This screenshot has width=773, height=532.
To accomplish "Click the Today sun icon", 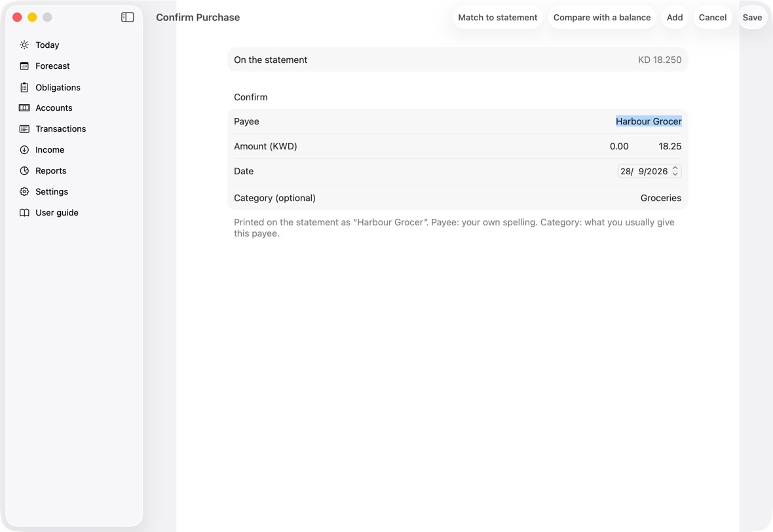I will coord(24,45).
